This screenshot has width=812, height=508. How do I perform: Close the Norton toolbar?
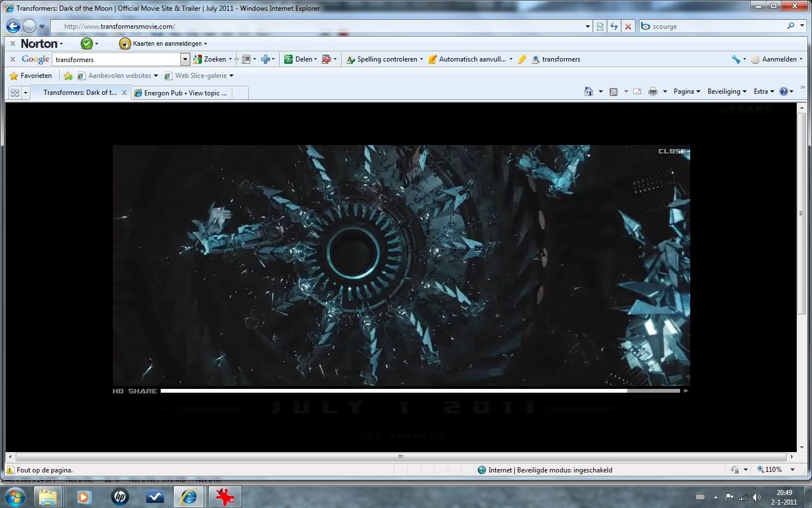(x=12, y=43)
